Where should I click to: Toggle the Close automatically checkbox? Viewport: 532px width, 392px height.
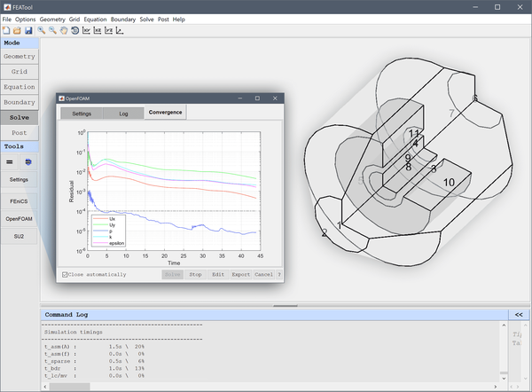[65, 275]
